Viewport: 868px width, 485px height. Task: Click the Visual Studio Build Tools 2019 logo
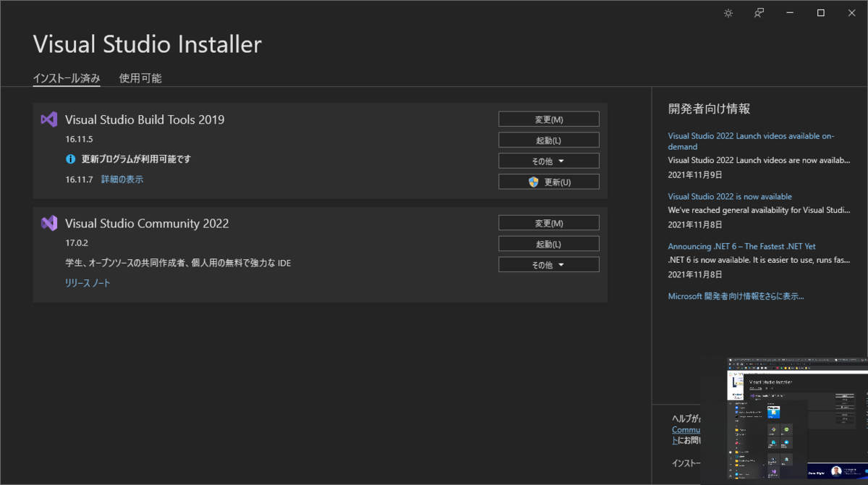coord(49,119)
